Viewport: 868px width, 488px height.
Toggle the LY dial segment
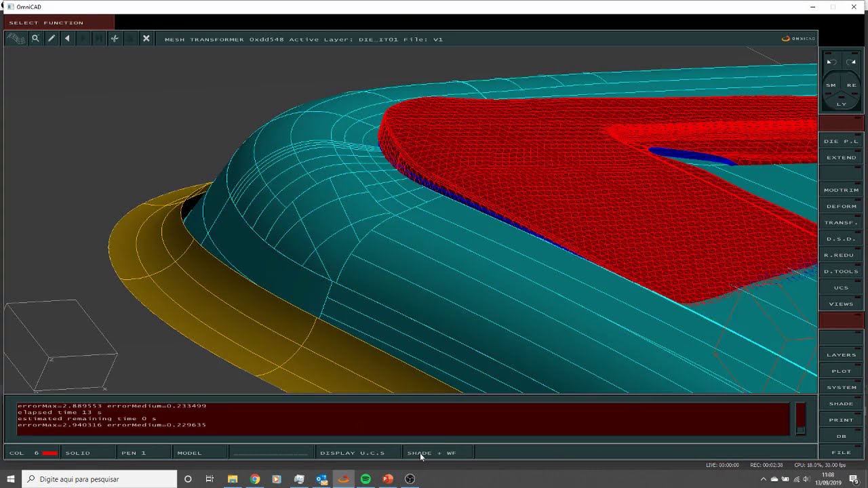point(842,104)
